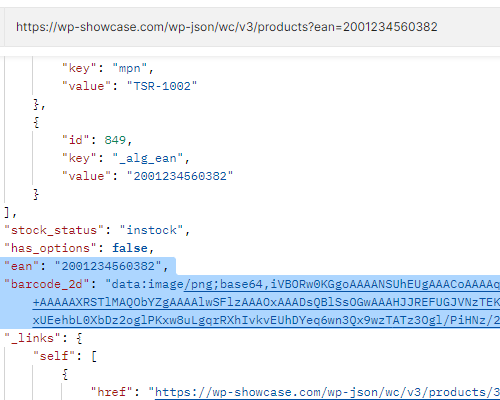Click the false value of has_options
The image size is (500, 400).
130,248
